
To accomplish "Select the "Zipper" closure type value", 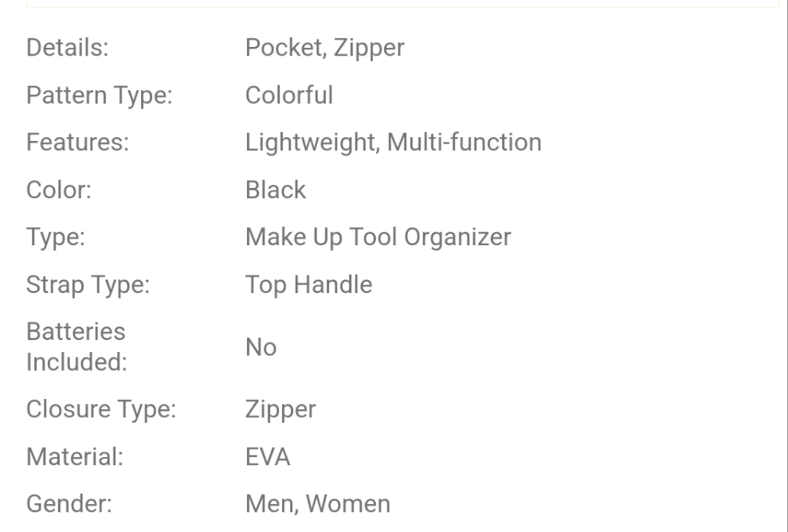I will [x=280, y=410].
